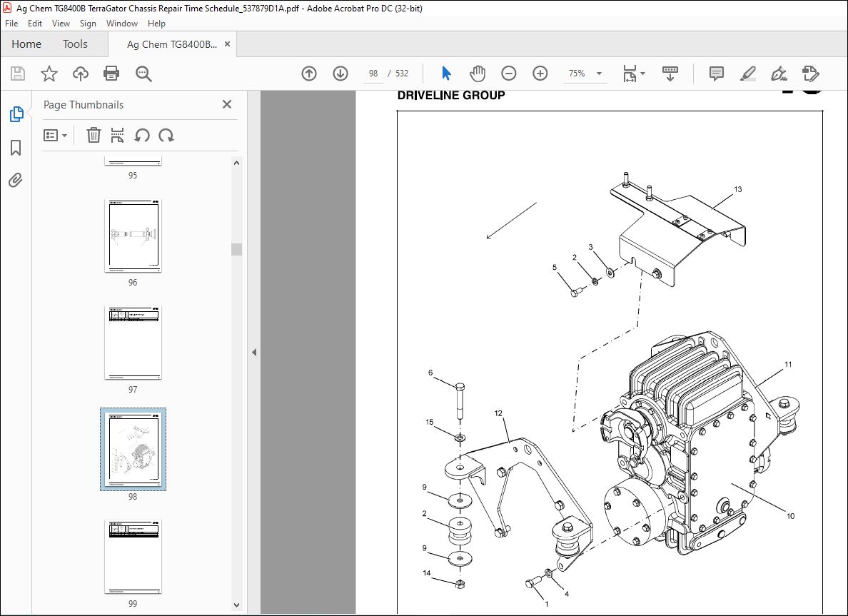Select the highlighter pen tool

point(747,74)
